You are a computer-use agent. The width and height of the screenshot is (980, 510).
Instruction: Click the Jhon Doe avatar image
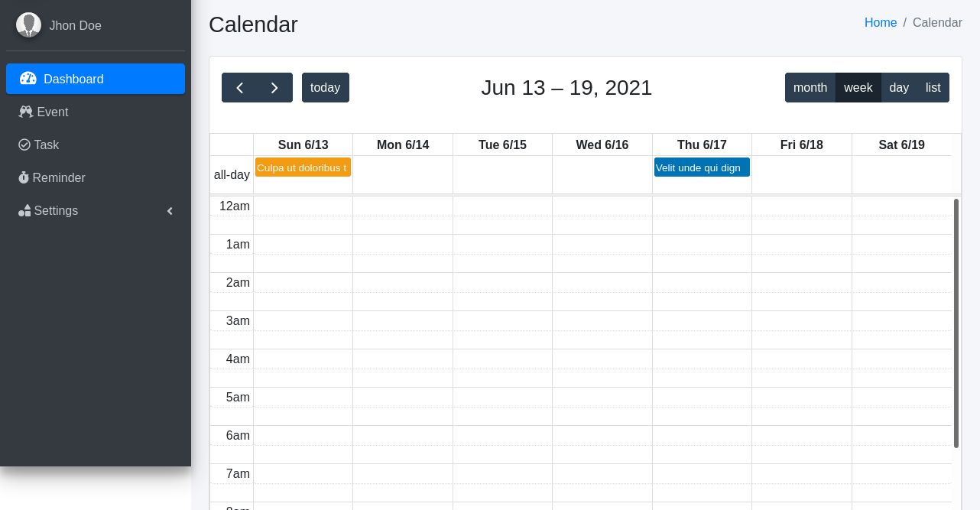pyautogui.click(x=29, y=25)
